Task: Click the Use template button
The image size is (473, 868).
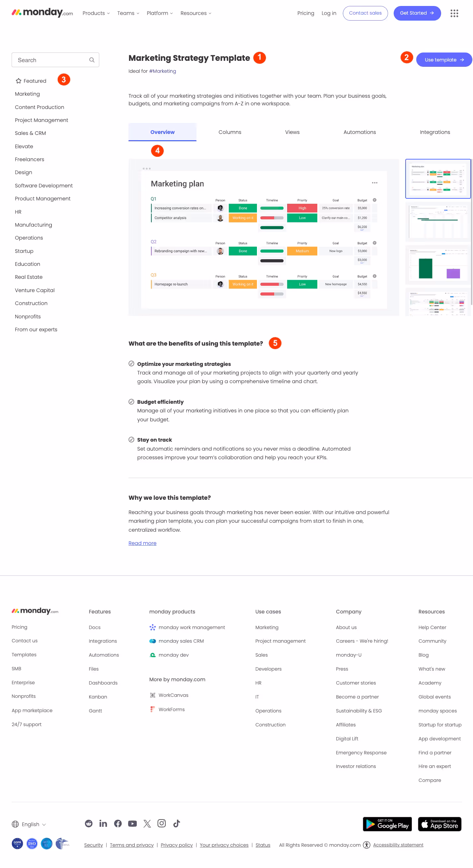Action: coord(444,59)
